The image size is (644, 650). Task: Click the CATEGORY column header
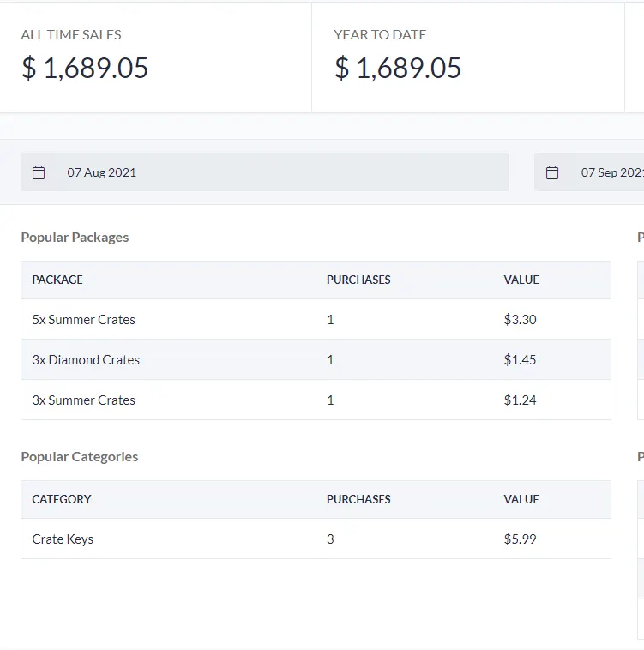tap(62, 499)
